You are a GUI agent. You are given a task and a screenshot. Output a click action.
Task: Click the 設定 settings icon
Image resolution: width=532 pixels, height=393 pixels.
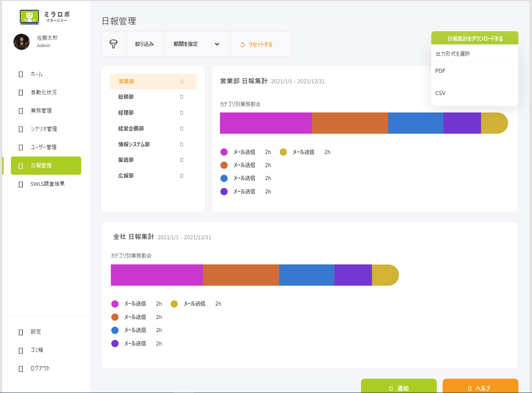coord(21,332)
